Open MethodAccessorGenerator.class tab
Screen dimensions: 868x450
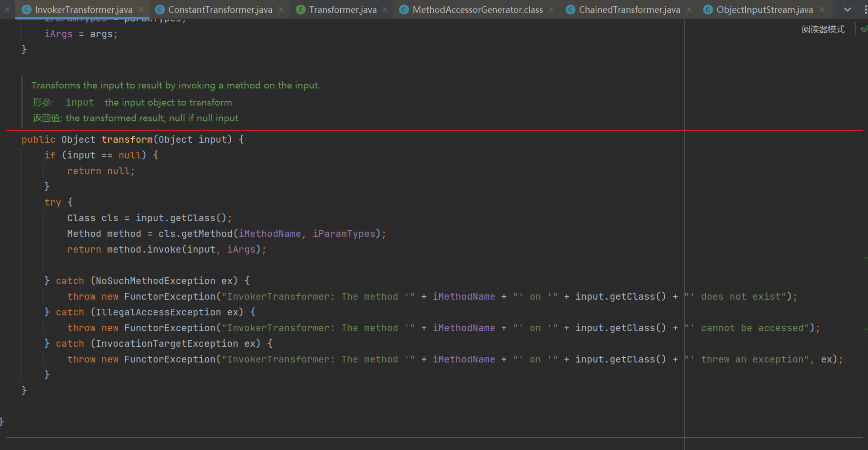click(477, 10)
